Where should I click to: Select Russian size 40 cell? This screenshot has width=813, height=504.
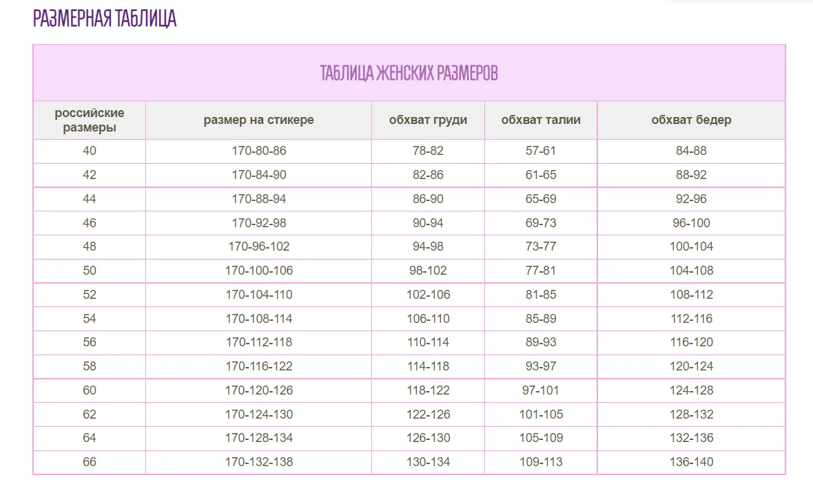[x=89, y=151]
